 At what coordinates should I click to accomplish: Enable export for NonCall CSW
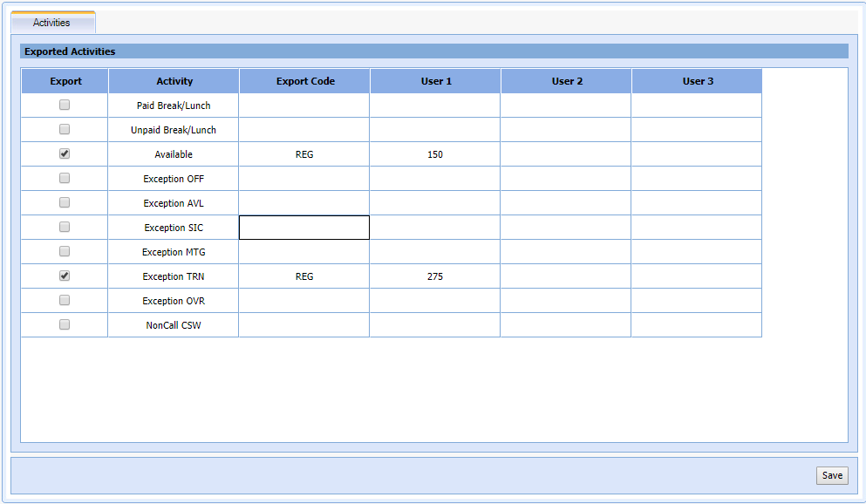coord(65,324)
